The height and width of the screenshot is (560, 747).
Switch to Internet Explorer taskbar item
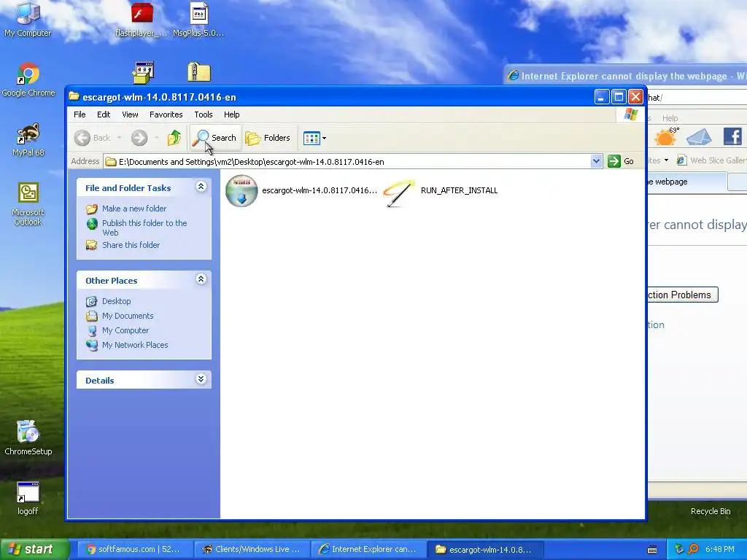tap(368, 549)
